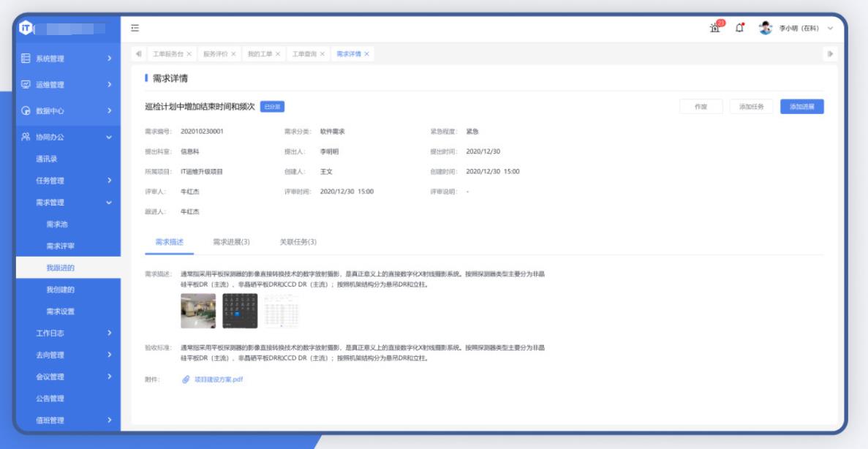Switch to the 关联任务(3) tab

[x=298, y=242]
